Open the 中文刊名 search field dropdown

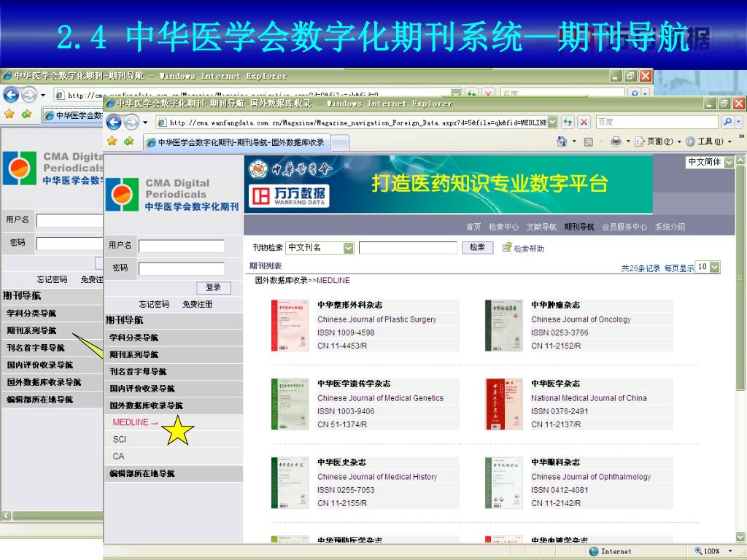(x=349, y=248)
